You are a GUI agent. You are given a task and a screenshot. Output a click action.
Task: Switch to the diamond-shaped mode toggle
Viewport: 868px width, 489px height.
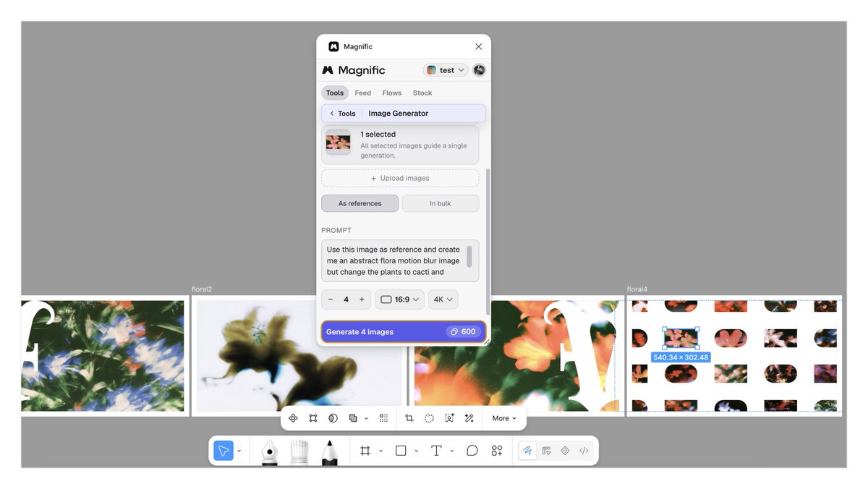565,451
